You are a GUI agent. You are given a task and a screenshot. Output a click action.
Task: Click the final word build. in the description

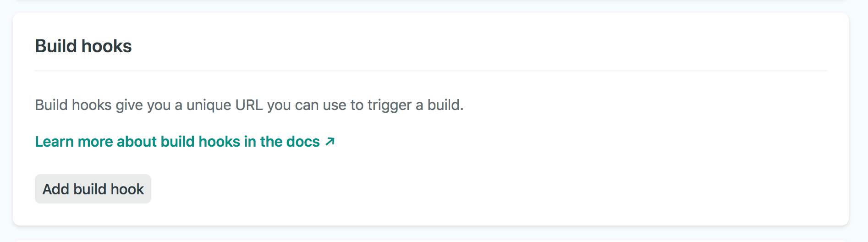point(445,105)
